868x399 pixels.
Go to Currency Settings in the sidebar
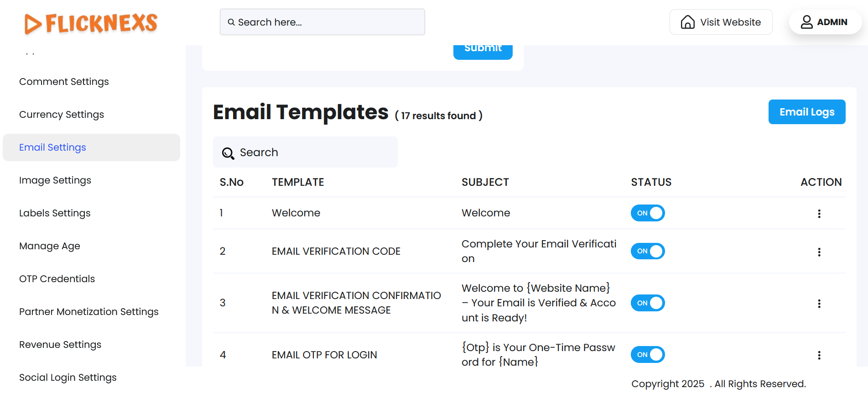click(x=62, y=115)
